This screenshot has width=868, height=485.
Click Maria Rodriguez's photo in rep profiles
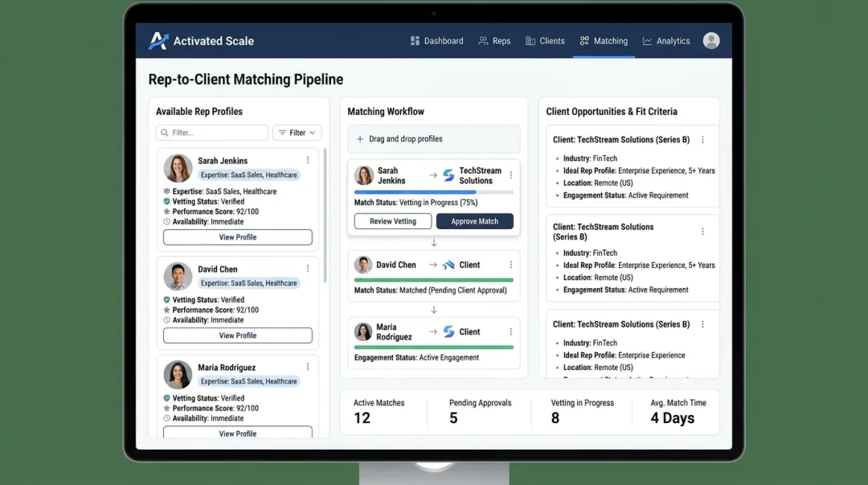click(178, 375)
